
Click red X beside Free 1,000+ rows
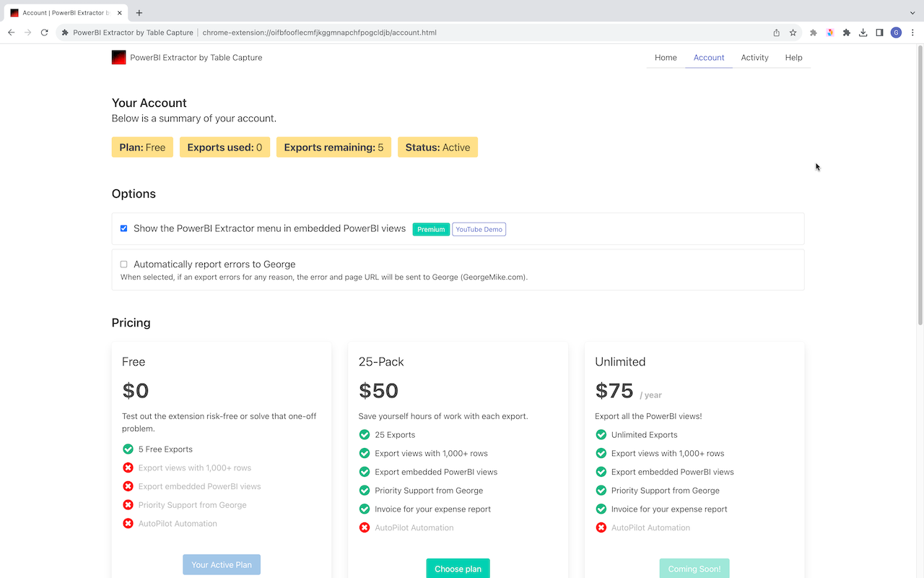point(128,467)
